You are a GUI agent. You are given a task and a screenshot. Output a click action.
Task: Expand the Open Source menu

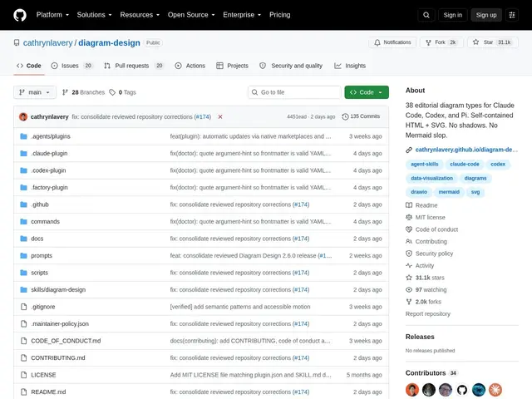click(x=191, y=15)
